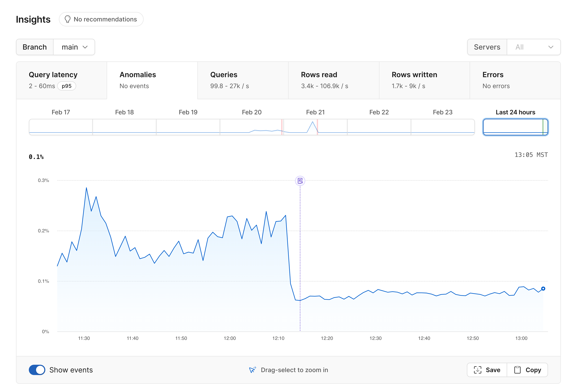Open the Rows written tab

(x=424, y=80)
